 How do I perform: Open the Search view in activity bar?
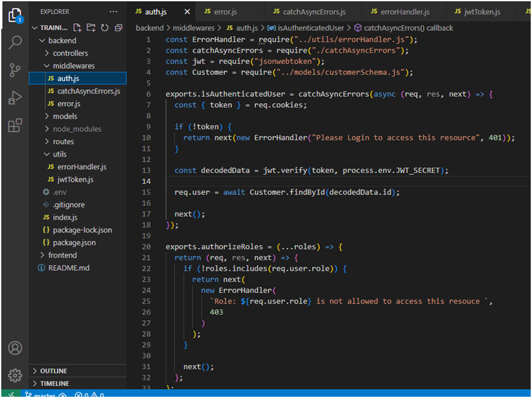click(x=15, y=42)
